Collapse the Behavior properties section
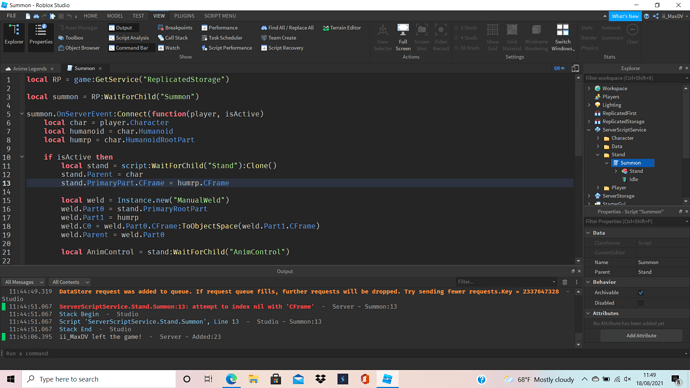The image size is (690, 388). (x=588, y=282)
